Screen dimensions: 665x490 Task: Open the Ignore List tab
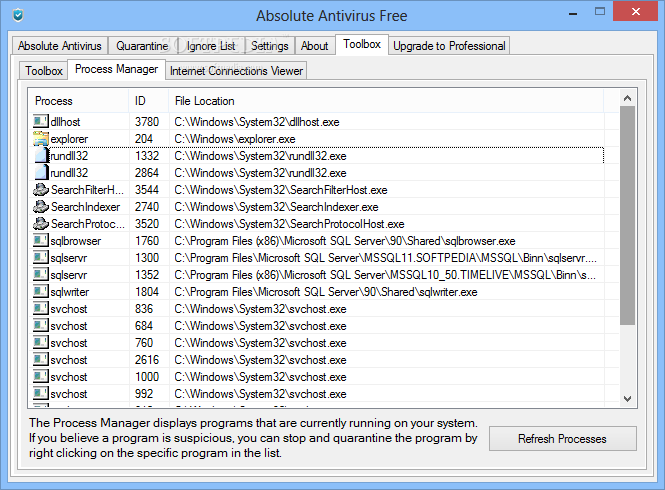211,46
